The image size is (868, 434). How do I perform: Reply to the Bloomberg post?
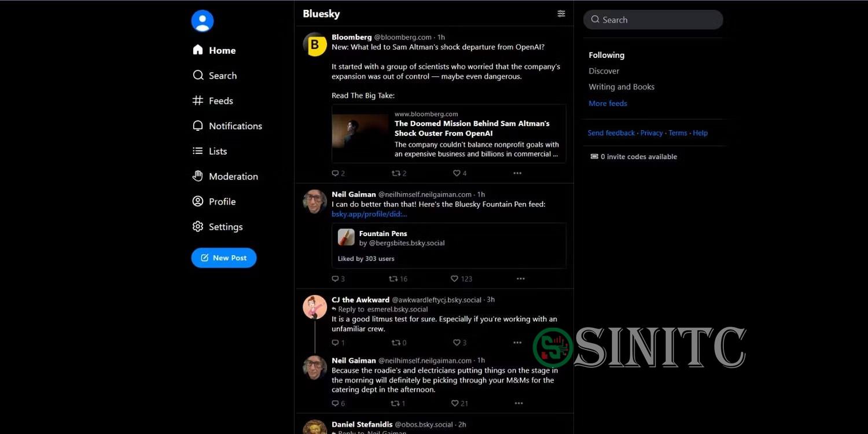pyautogui.click(x=338, y=173)
